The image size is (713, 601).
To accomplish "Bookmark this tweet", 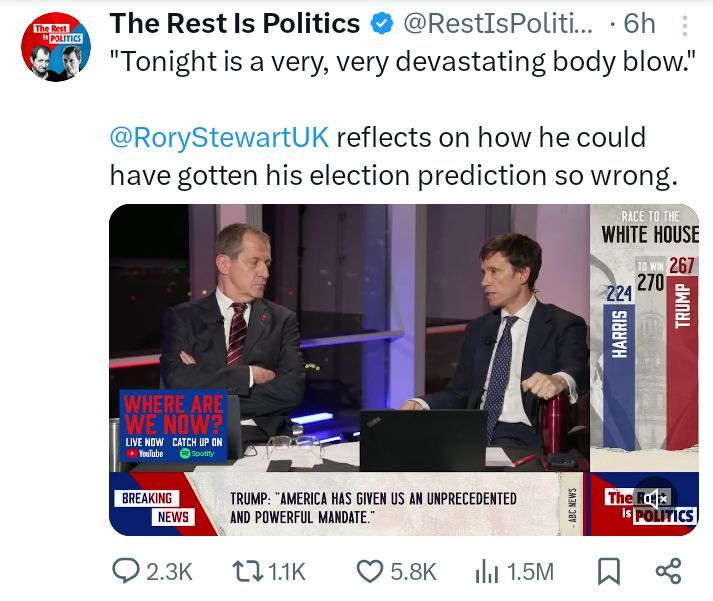I will point(608,570).
